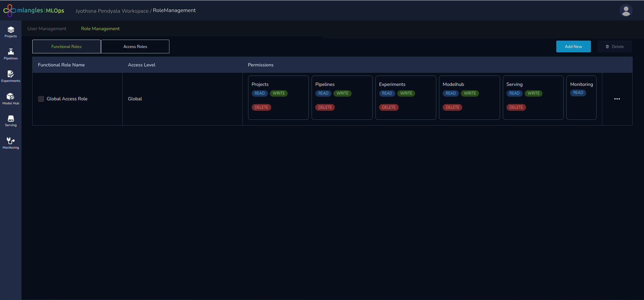Open the three-dots row actions menu
644x300 pixels.
617,99
